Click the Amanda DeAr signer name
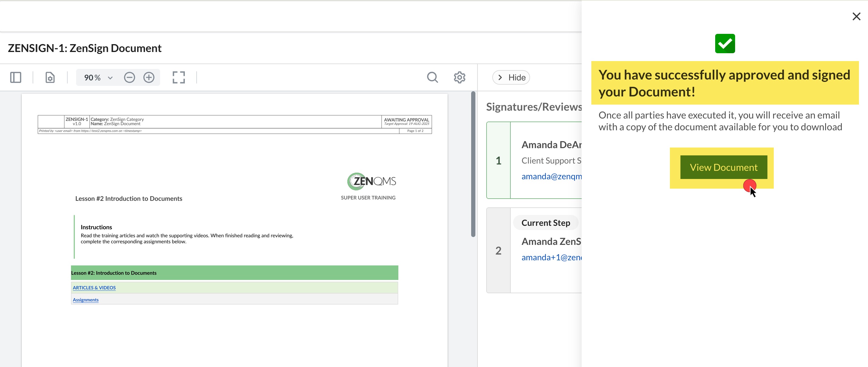Screen dimensions: 868x367 551,145
